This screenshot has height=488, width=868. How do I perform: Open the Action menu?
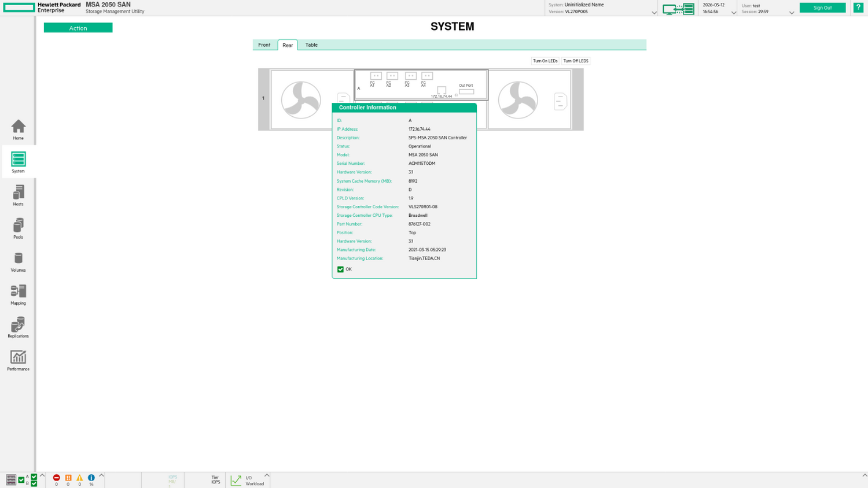[x=78, y=28]
